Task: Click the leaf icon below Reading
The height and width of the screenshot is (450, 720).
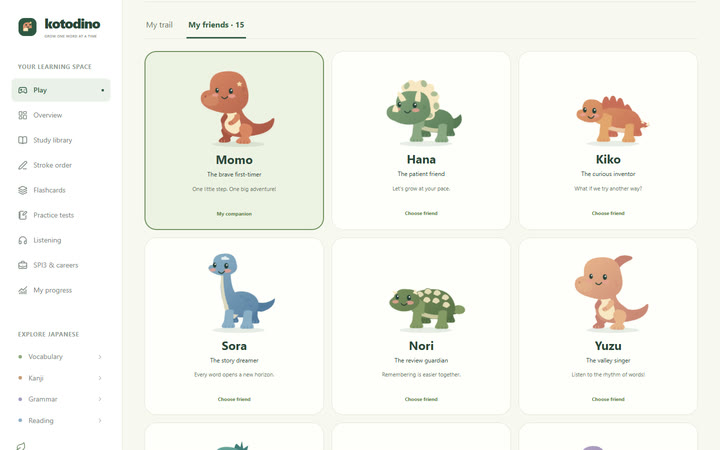Action: point(21,446)
